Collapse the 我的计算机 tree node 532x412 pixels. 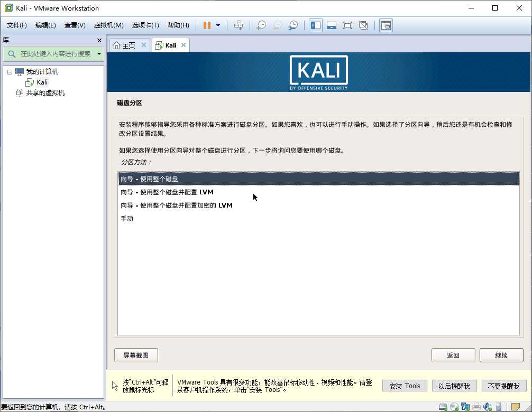point(10,72)
